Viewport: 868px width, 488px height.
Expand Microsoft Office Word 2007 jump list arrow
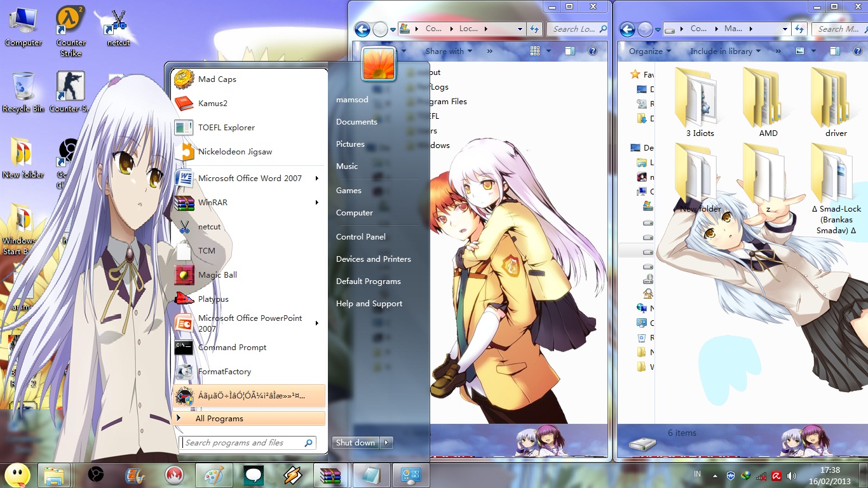(x=316, y=178)
